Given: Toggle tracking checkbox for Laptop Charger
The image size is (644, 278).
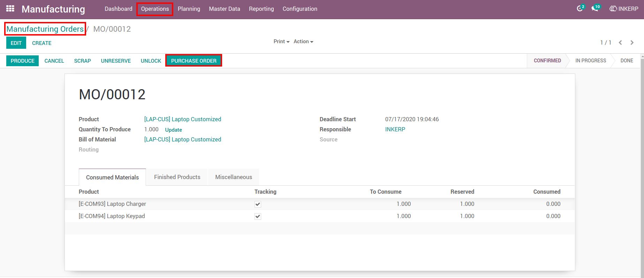Looking at the screenshot, I should pyautogui.click(x=258, y=204).
